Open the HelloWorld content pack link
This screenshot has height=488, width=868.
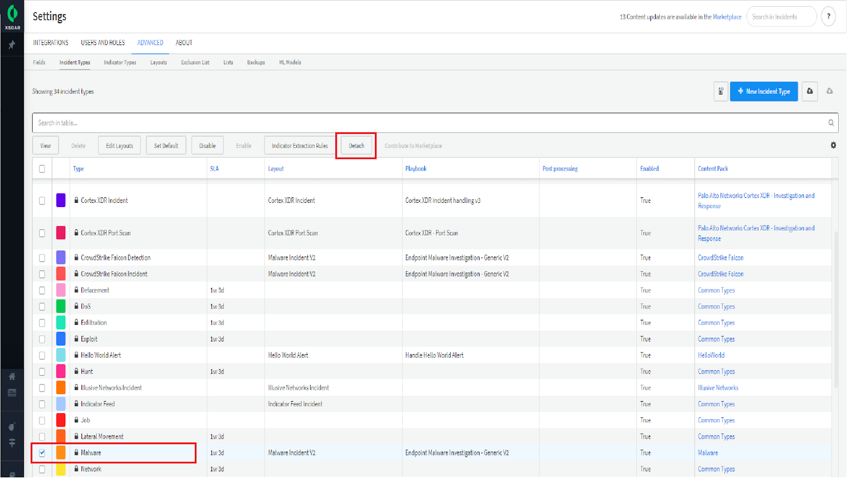click(711, 355)
